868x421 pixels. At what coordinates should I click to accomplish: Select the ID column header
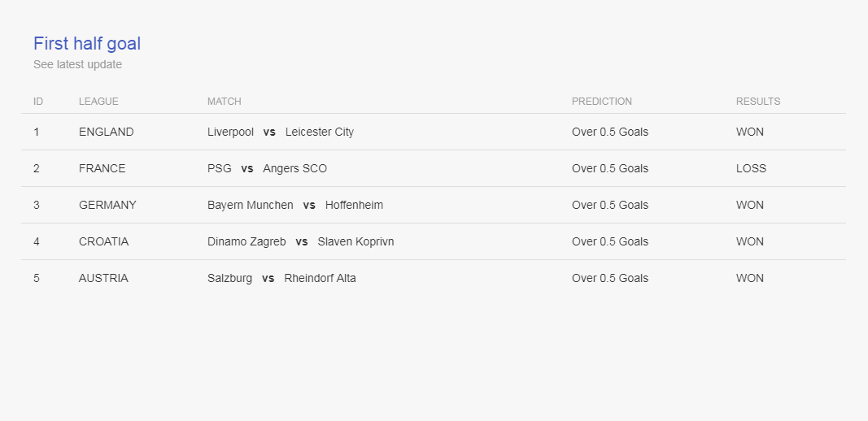(x=38, y=102)
